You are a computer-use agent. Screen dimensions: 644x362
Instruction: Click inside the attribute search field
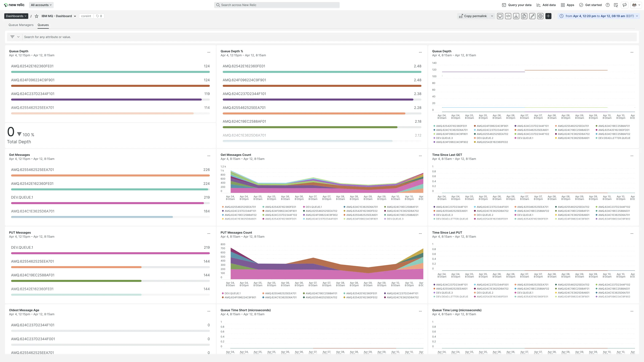click(100, 37)
